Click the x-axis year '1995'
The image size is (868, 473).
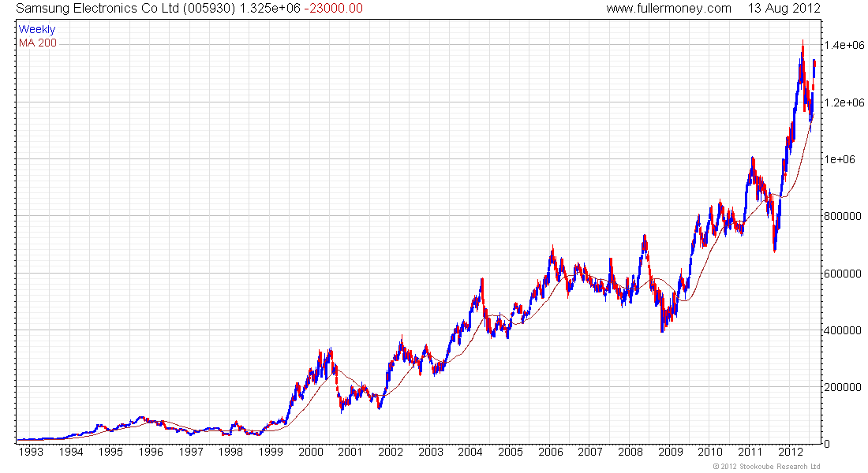[110, 452]
